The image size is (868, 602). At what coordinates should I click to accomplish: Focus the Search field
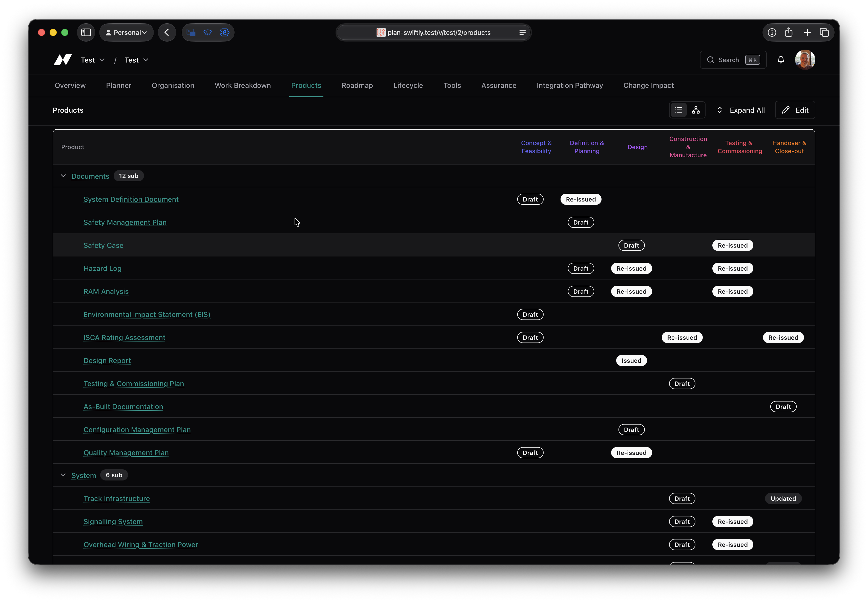click(733, 59)
